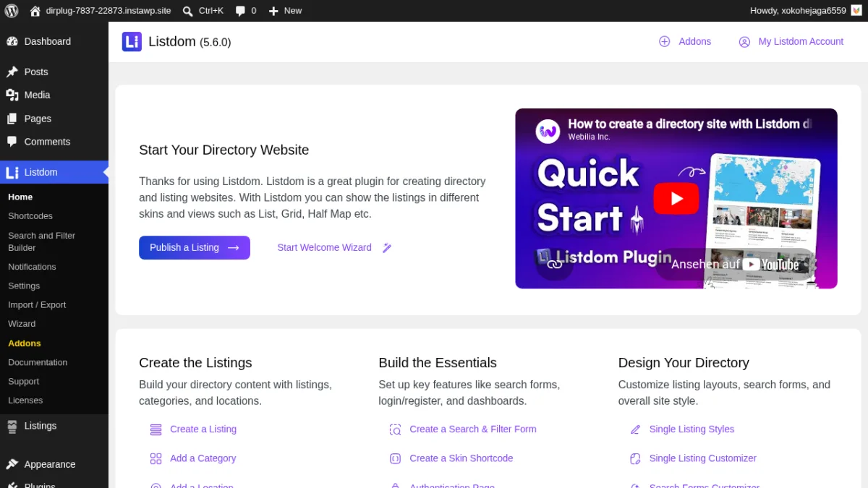This screenshot has width=868, height=488.
Task: Click the Create a Listing list icon
Action: (156, 429)
